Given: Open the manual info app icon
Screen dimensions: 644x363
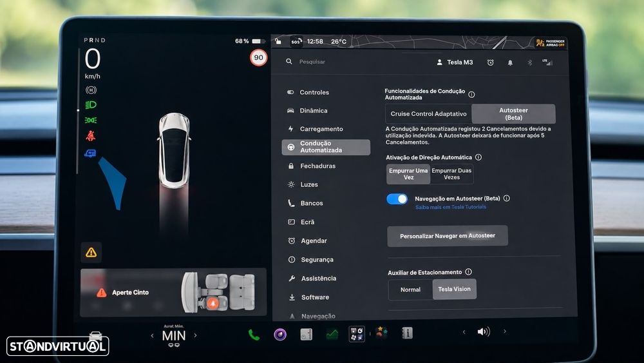Looking at the screenshot, I should point(407,333).
